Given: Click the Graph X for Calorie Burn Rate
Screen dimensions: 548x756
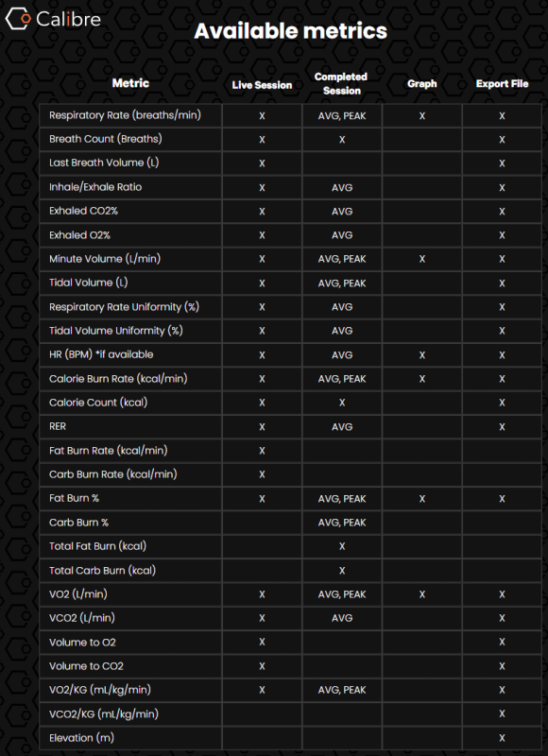Looking at the screenshot, I should 421,379.
